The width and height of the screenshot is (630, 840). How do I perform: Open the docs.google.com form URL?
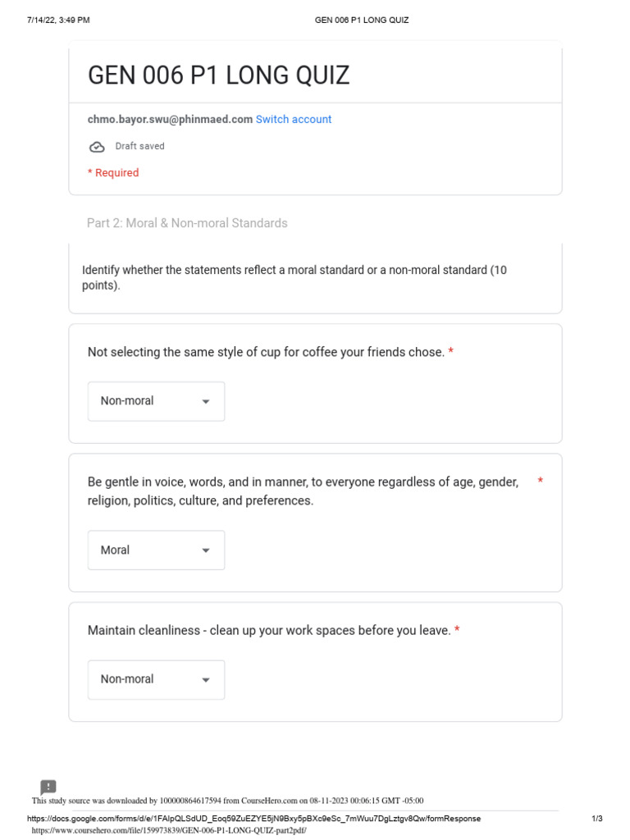click(253, 819)
